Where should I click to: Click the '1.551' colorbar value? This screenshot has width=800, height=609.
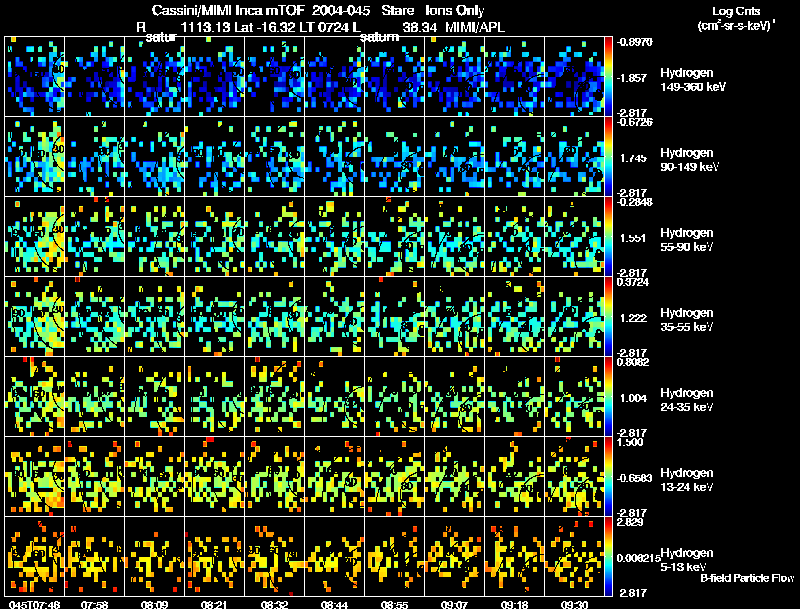(633, 238)
